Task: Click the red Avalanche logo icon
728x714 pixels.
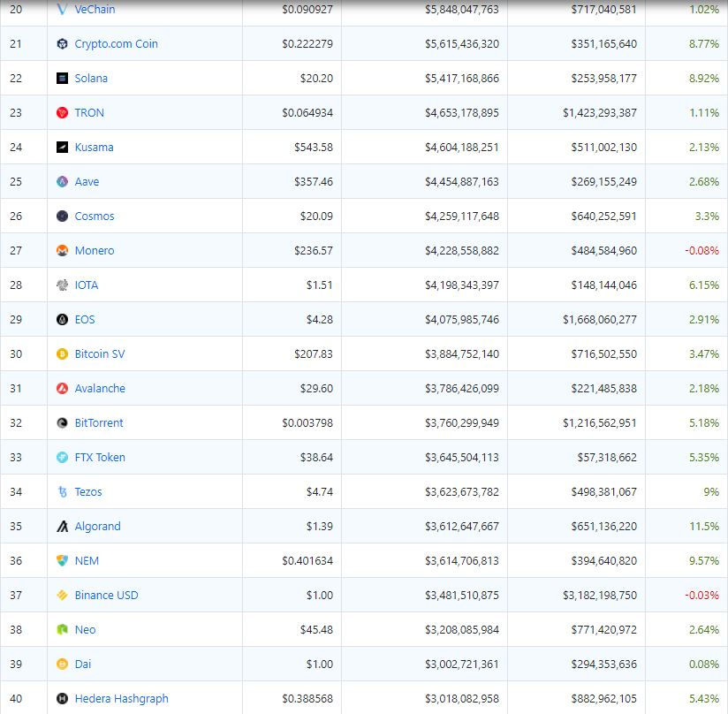Action: 62,388
